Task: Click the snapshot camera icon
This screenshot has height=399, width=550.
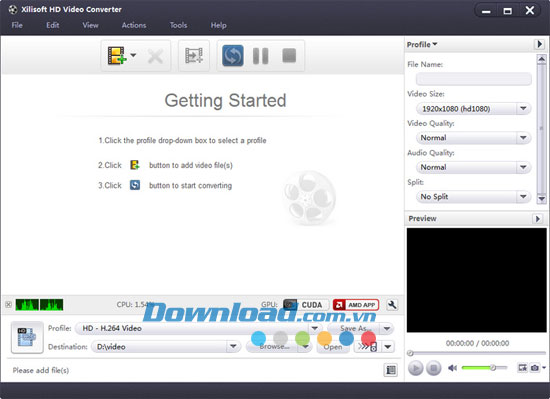Action: coord(535,368)
